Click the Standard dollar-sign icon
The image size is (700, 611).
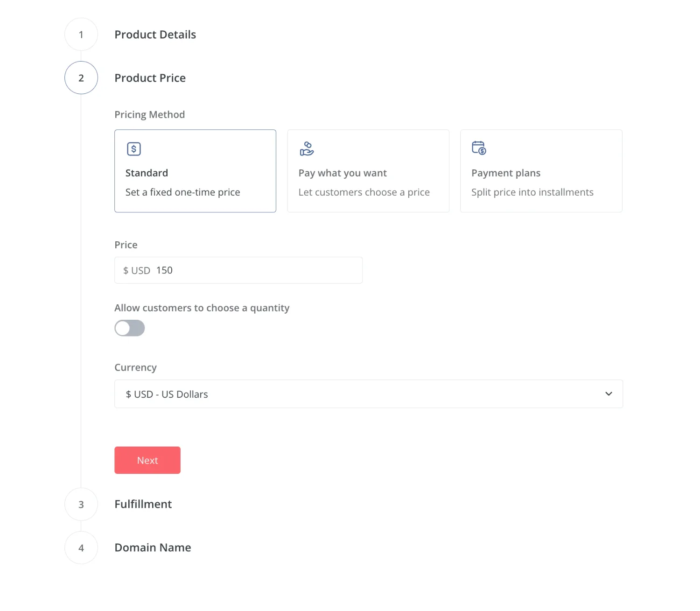click(x=134, y=149)
